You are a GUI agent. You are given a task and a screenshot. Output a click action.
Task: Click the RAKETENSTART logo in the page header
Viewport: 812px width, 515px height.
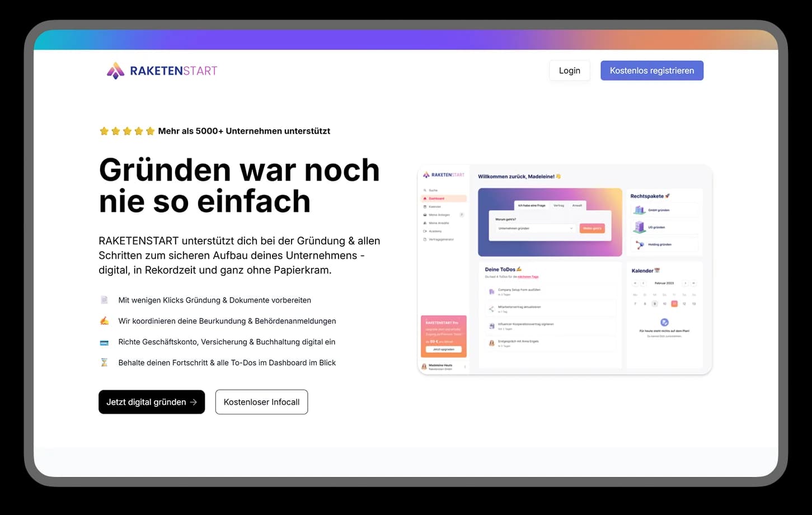tap(162, 70)
